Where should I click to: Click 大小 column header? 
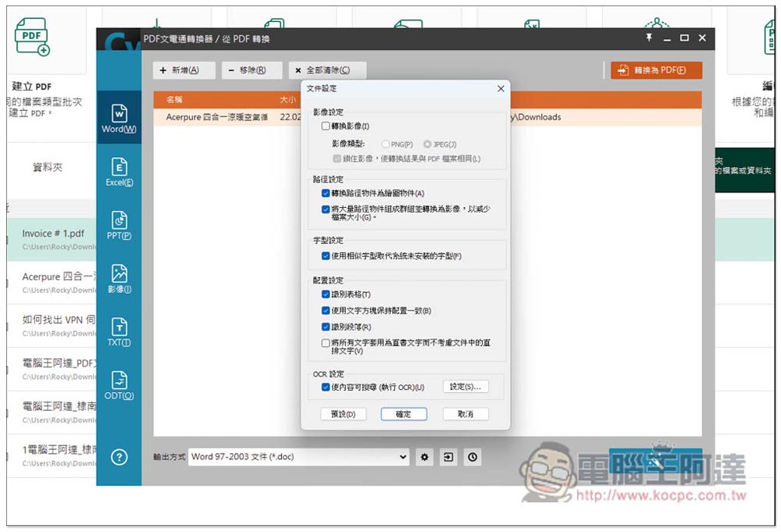[288, 100]
